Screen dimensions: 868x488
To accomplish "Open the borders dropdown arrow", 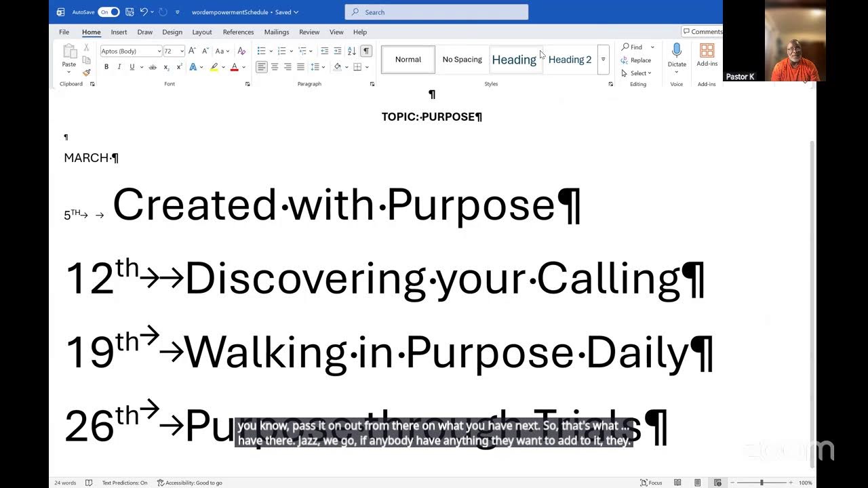I will tap(367, 67).
